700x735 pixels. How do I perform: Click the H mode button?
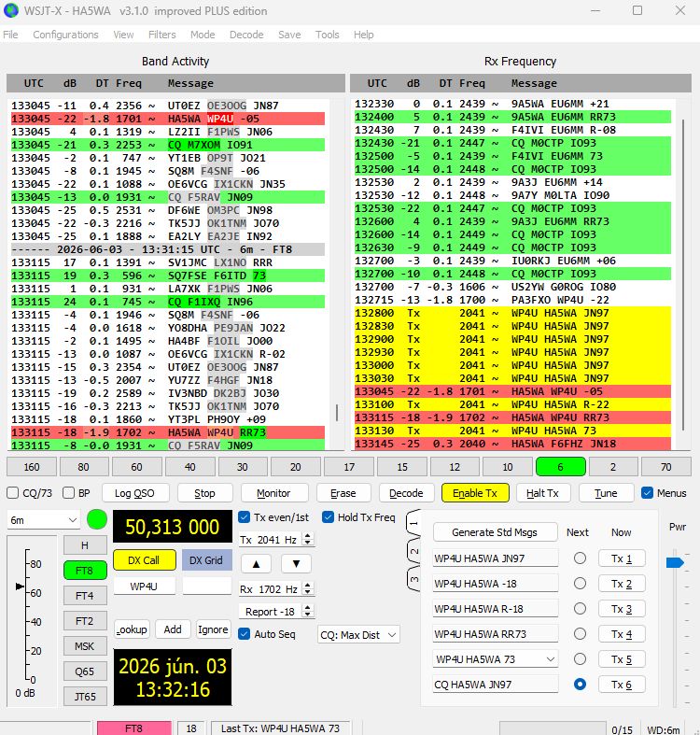pos(85,545)
